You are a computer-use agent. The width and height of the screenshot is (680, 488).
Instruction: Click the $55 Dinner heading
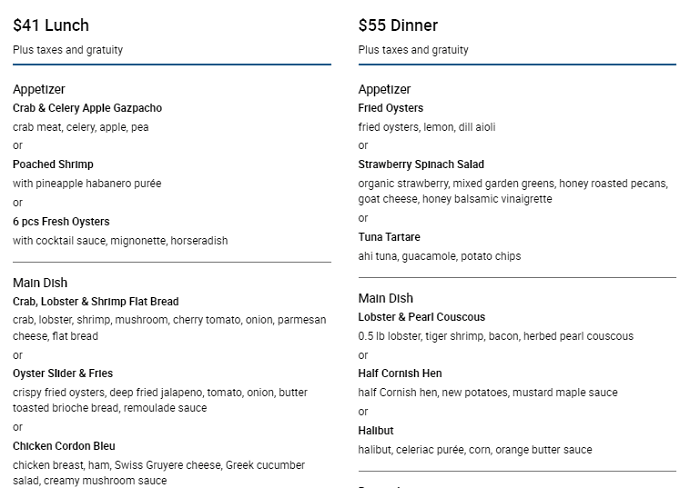(x=398, y=25)
